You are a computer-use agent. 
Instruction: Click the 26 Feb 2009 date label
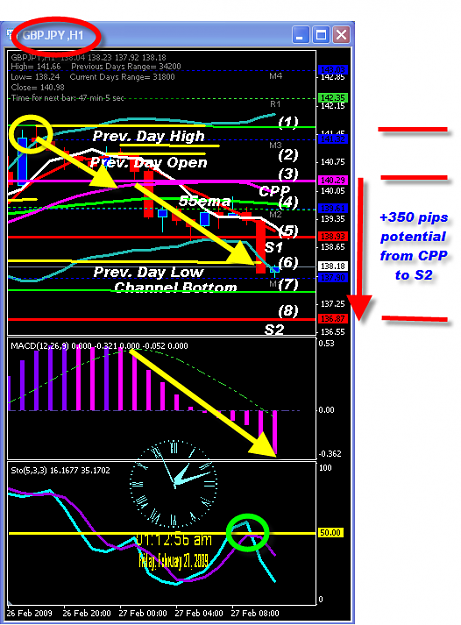click(29, 613)
